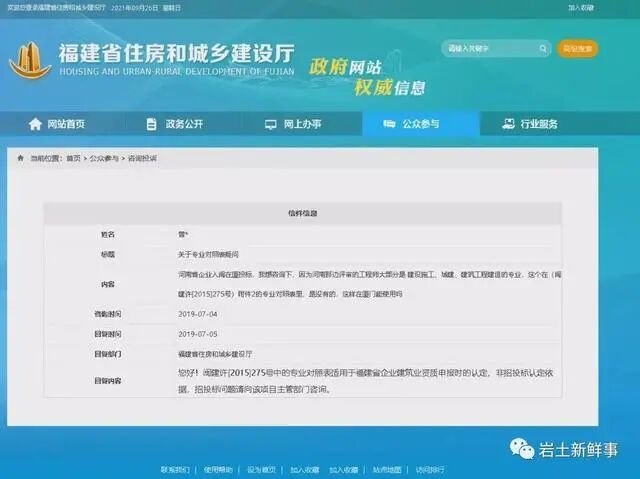Click the header date 2021年09月26日

[x=134, y=8]
